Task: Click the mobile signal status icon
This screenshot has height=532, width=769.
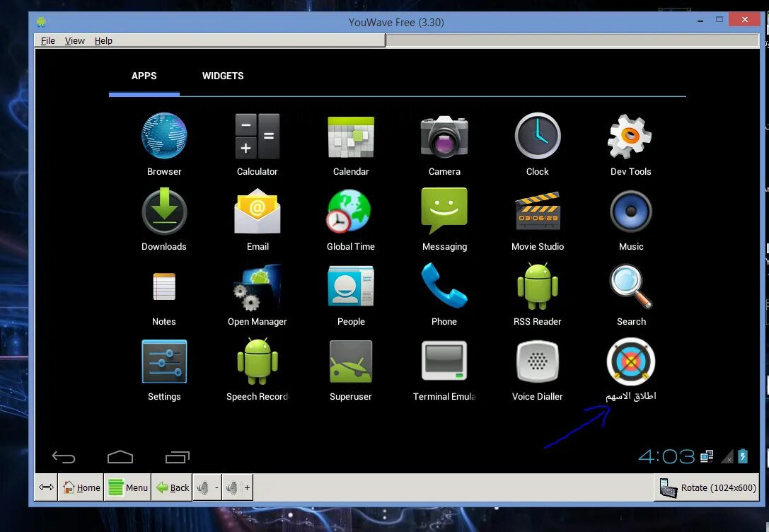Action: tap(727, 456)
